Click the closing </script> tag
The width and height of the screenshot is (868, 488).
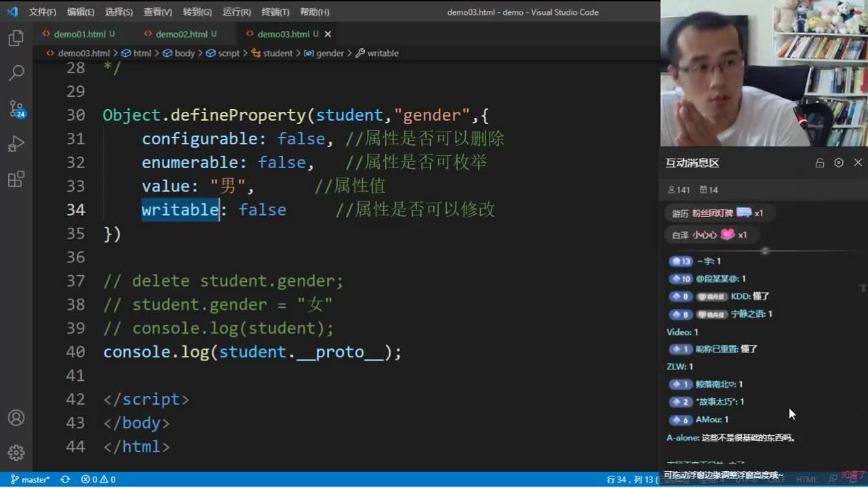(x=146, y=399)
